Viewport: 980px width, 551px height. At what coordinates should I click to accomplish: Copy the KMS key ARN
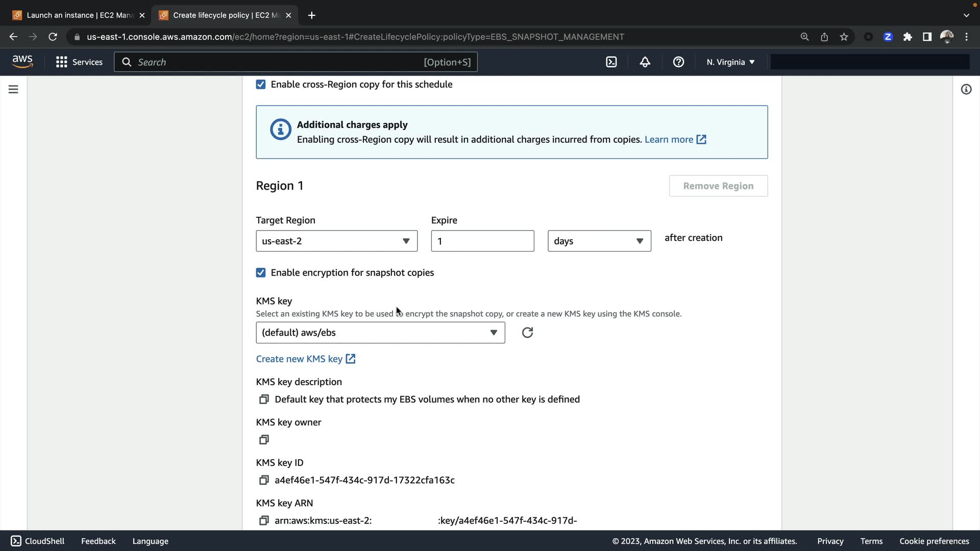pos(264,520)
